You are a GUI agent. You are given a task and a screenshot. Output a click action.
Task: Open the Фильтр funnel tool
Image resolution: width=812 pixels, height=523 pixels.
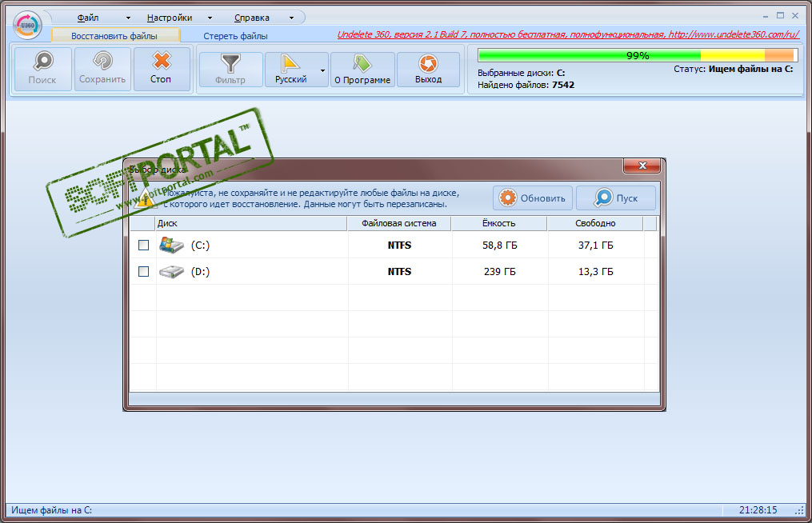230,69
